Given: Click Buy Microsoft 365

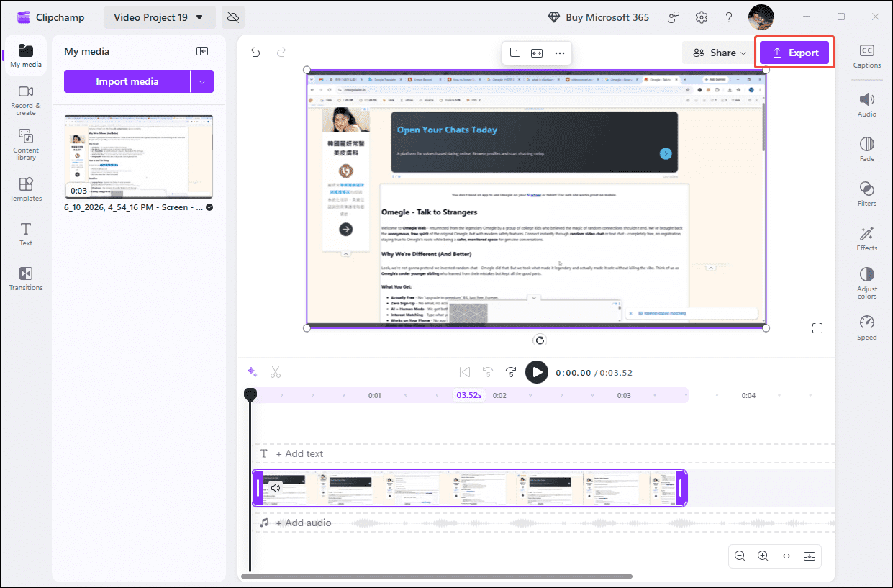Looking at the screenshot, I should (599, 17).
